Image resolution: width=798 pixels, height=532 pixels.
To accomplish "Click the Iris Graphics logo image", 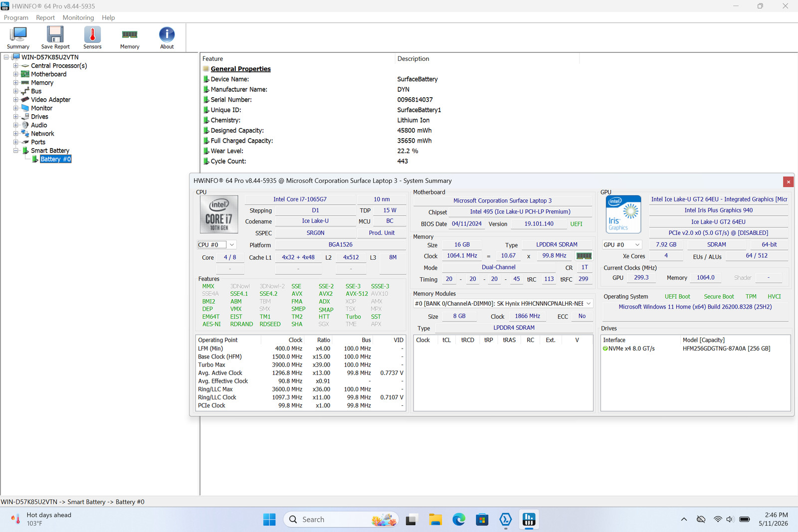I will (x=623, y=214).
